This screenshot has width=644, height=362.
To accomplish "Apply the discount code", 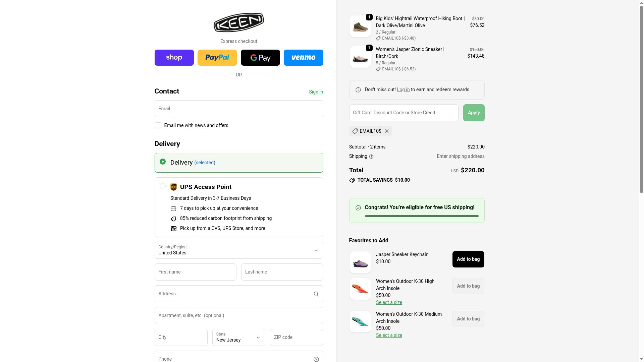I will point(474,113).
